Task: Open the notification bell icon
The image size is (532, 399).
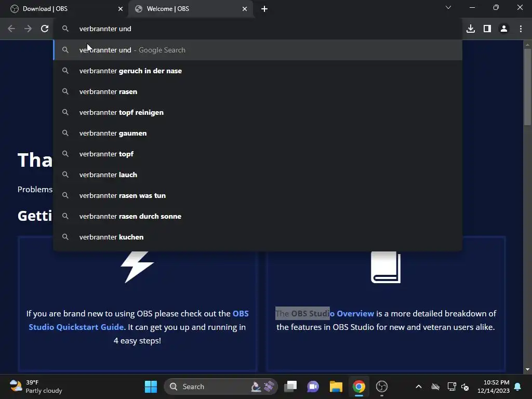Action: pyautogui.click(x=518, y=387)
